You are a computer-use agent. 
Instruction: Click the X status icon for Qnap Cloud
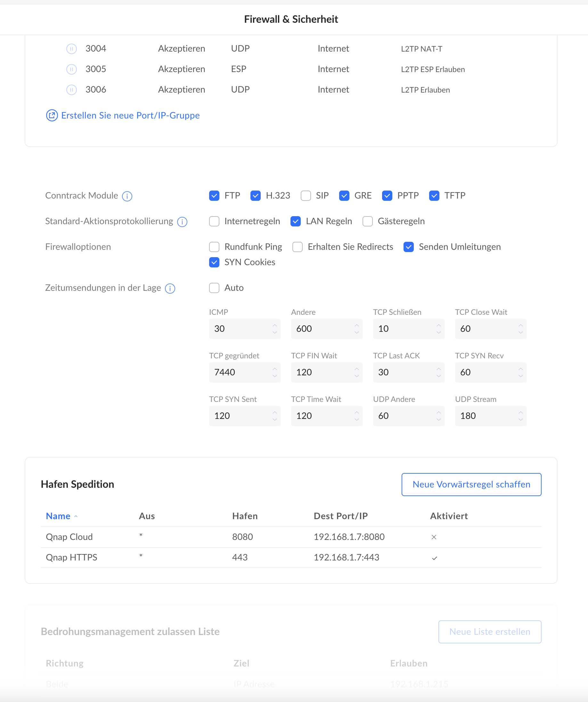434,537
